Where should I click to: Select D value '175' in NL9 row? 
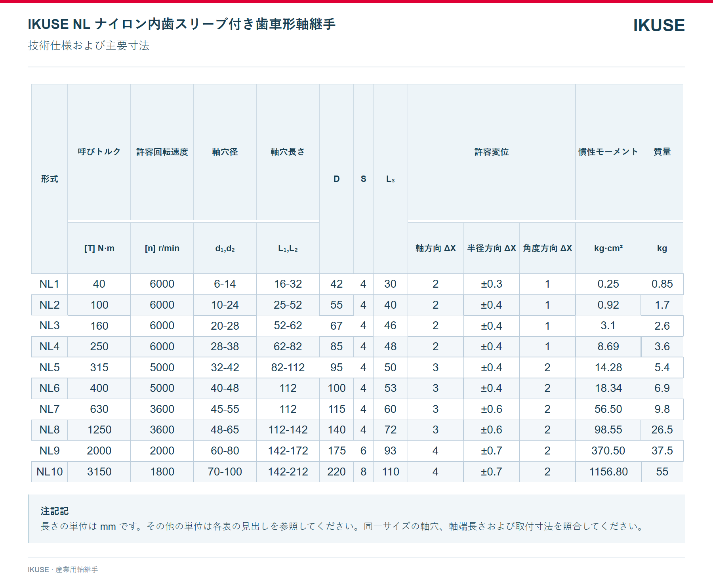(x=337, y=451)
